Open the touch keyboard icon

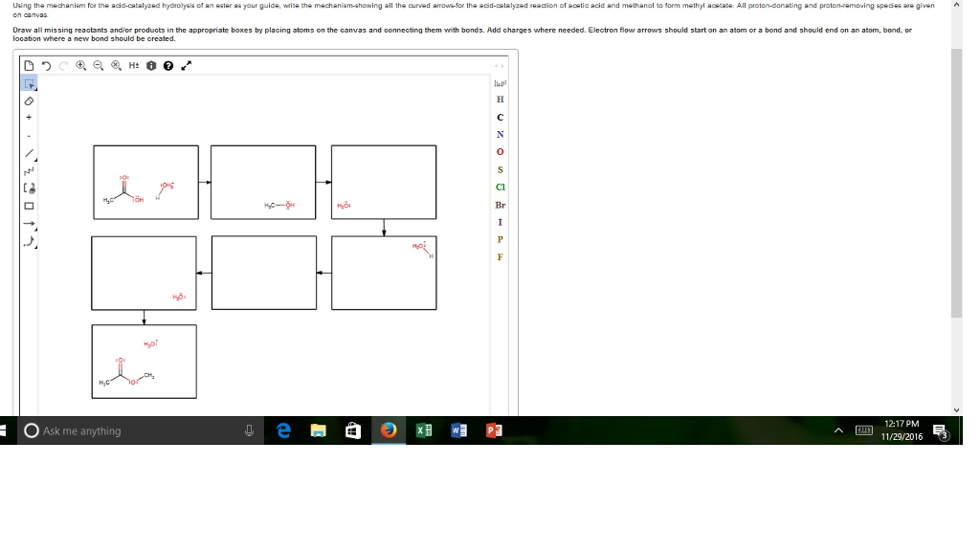pyautogui.click(x=864, y=430)
